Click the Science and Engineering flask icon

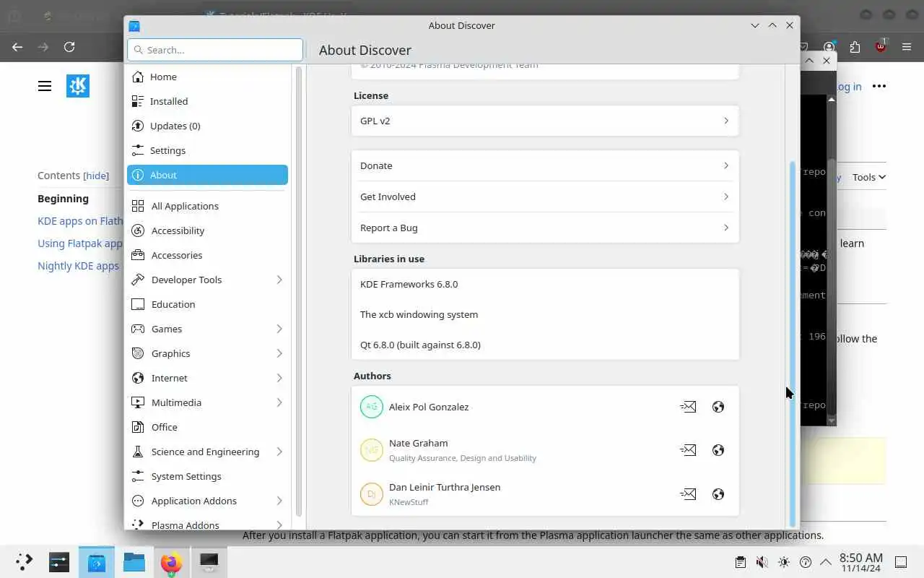[138, 452]
